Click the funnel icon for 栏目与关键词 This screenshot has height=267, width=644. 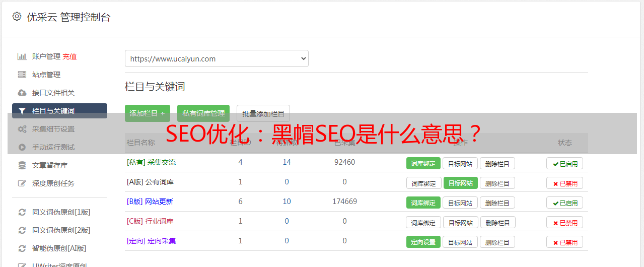[x=22, y=111]
